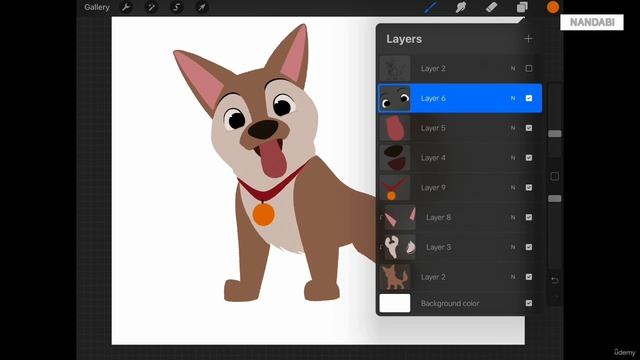Tap bottom Layer 2 dog silhouette thumbnail
The height and width of the screenshot is (360, 640).
[x=395, y=277]
